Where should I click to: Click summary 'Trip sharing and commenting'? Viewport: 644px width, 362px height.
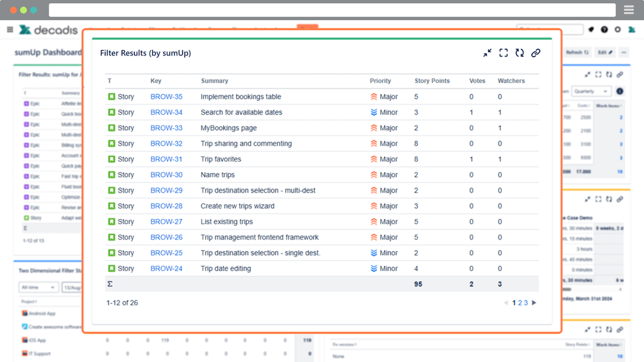coord(246,143)
